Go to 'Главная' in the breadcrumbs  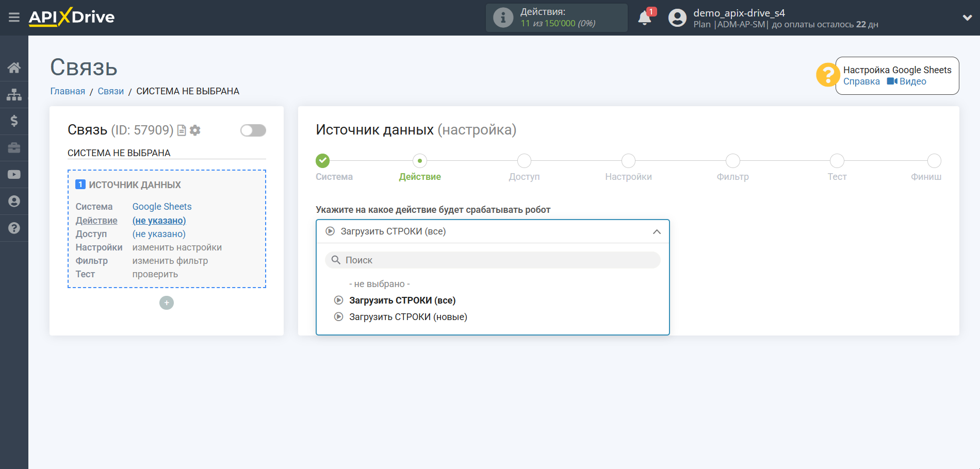coord(67,91)
